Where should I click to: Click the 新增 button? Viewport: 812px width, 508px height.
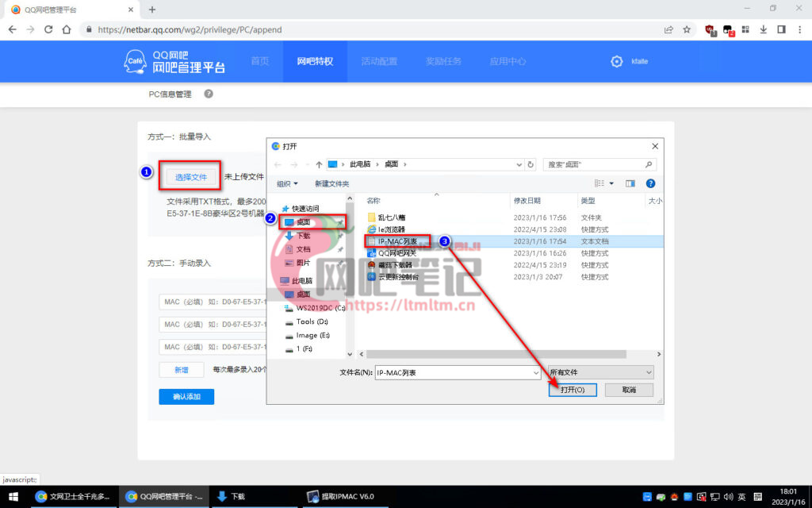(182, 370)
